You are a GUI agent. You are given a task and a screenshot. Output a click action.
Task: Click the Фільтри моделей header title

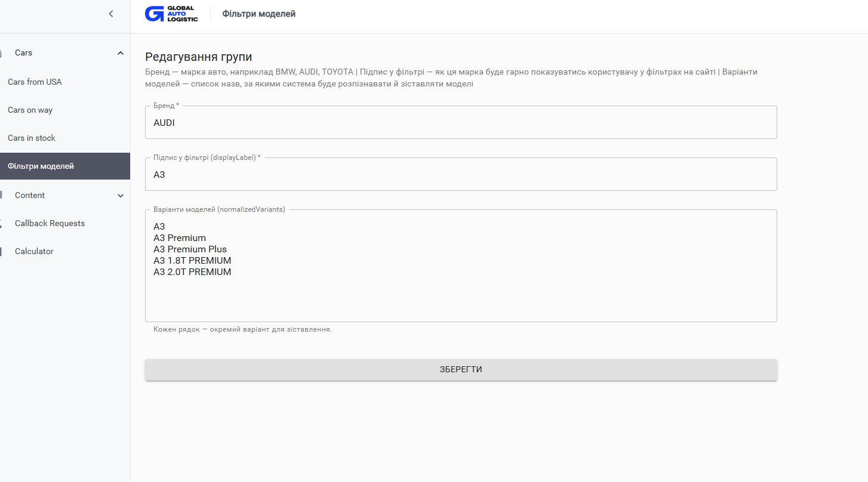[x=259, y=14]
